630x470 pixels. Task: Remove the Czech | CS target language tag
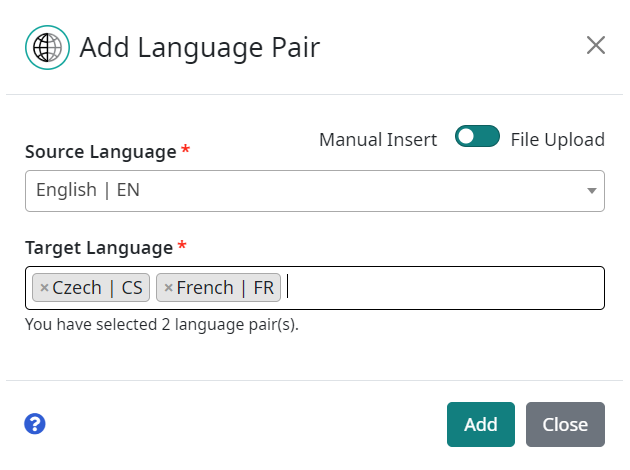(44, 288)
